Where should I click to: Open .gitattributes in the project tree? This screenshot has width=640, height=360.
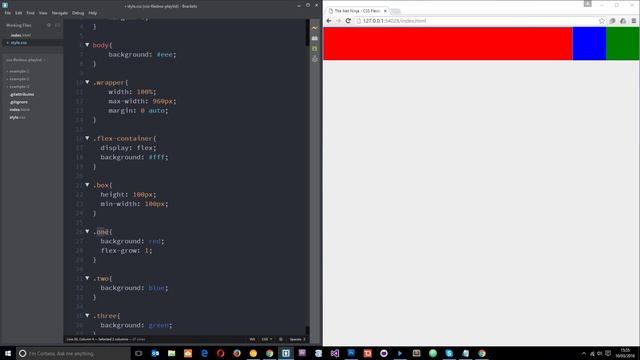(x=22, y=94)
